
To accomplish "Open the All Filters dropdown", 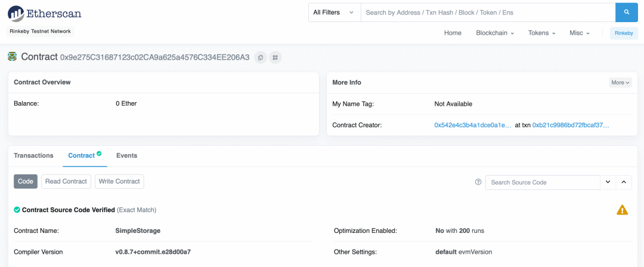I will 335,13.
